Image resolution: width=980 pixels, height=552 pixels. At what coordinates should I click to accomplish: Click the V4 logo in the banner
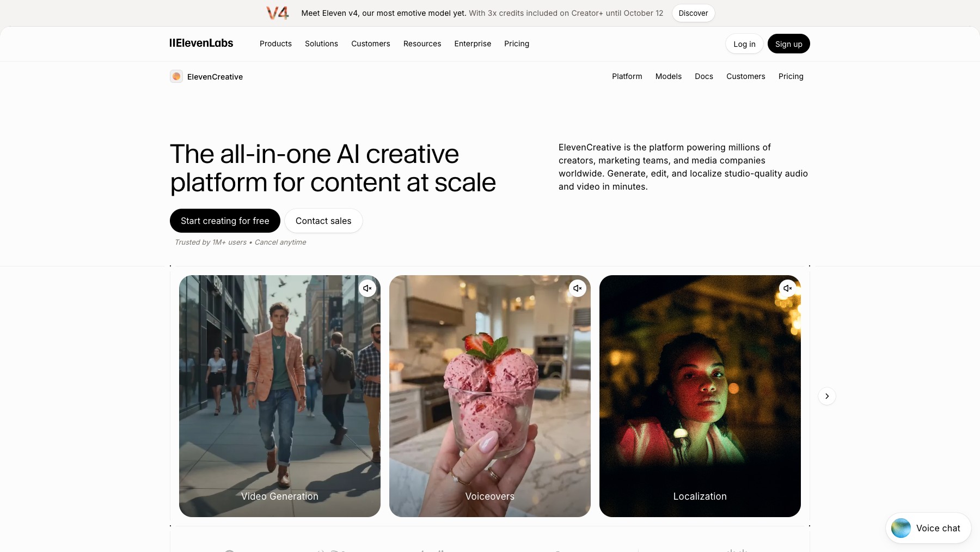coord(278,13)
